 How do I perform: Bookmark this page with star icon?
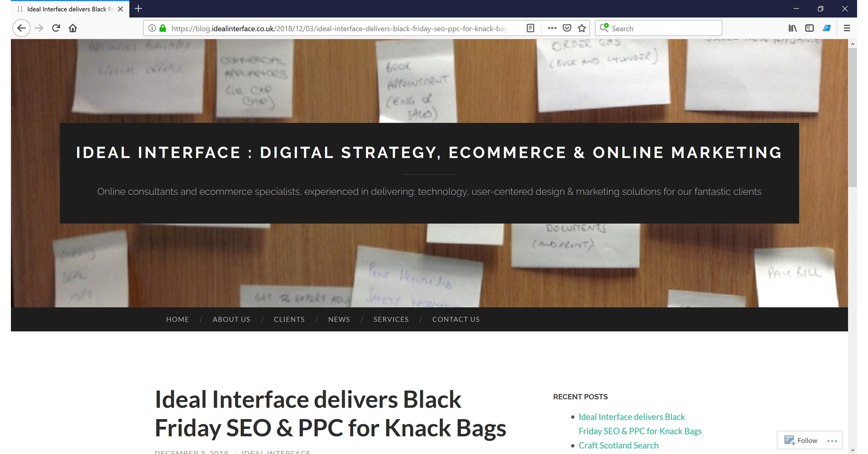(582, 28)
